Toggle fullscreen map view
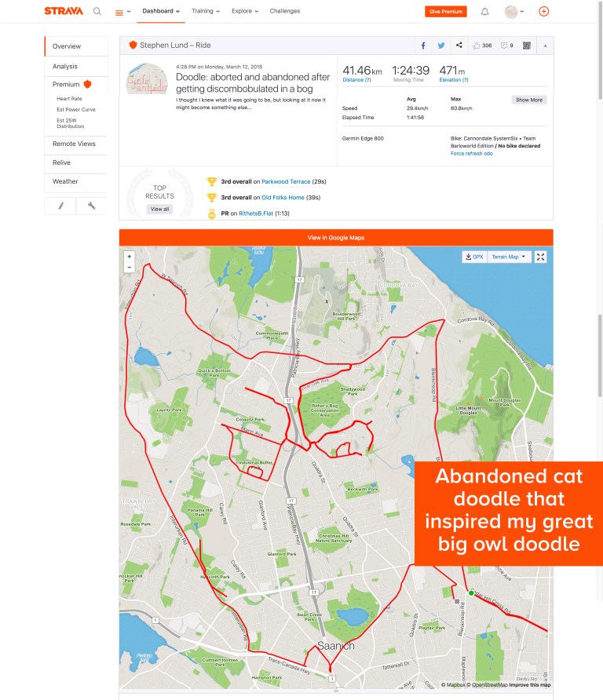 541,257
